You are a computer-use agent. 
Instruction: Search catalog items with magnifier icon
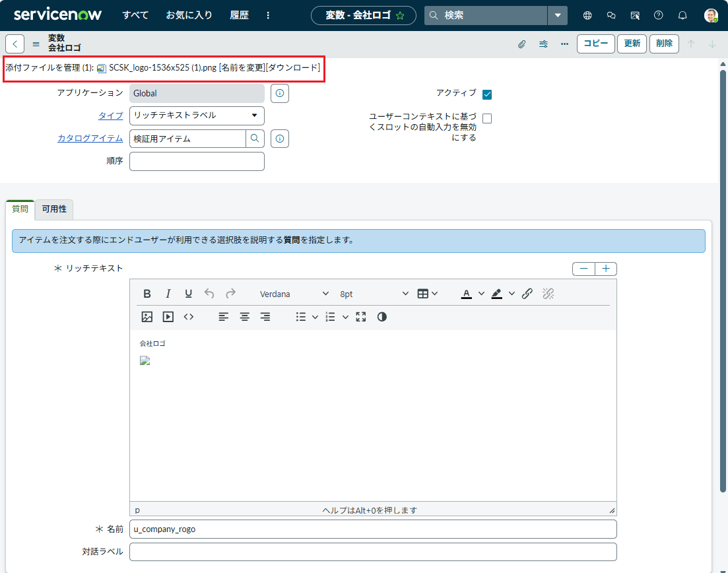click(x=255, y=139)
